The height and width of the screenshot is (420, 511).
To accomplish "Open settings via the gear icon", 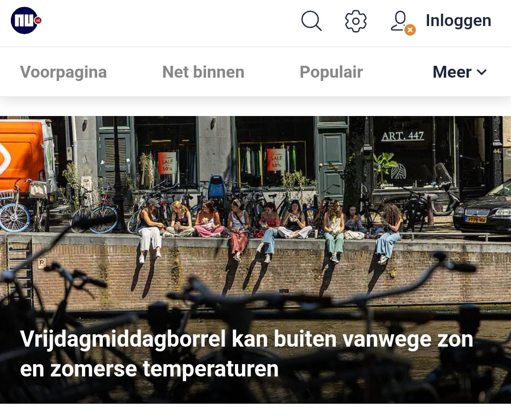I will pos(356,21).
